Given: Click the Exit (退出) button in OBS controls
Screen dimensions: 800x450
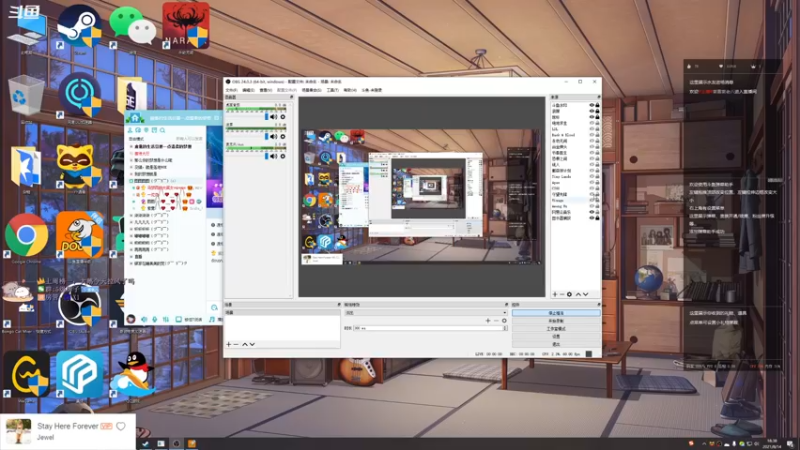Looking at the screenshot, I should click(556, 344).
